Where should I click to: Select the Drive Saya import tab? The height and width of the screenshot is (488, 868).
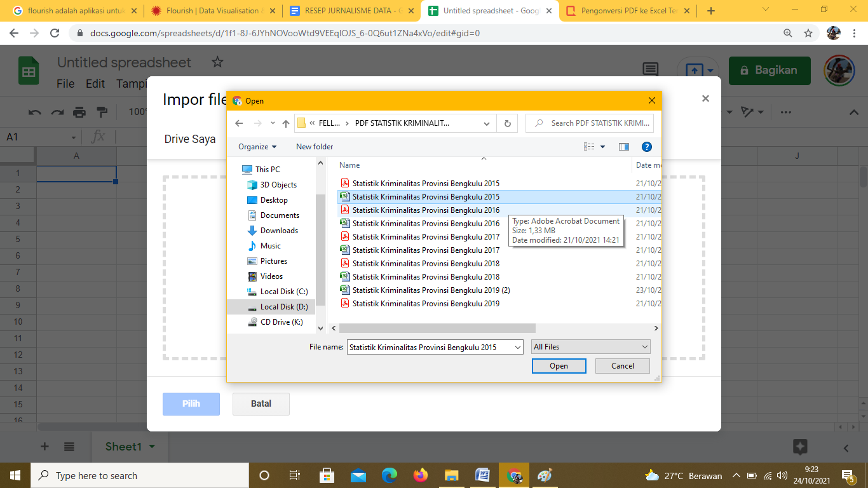click(190, 139)
